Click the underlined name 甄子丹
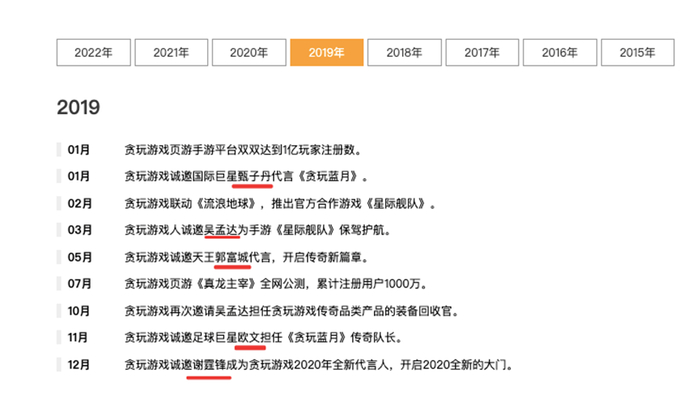The width and height of the screenshot is (700, 400). 254,176
